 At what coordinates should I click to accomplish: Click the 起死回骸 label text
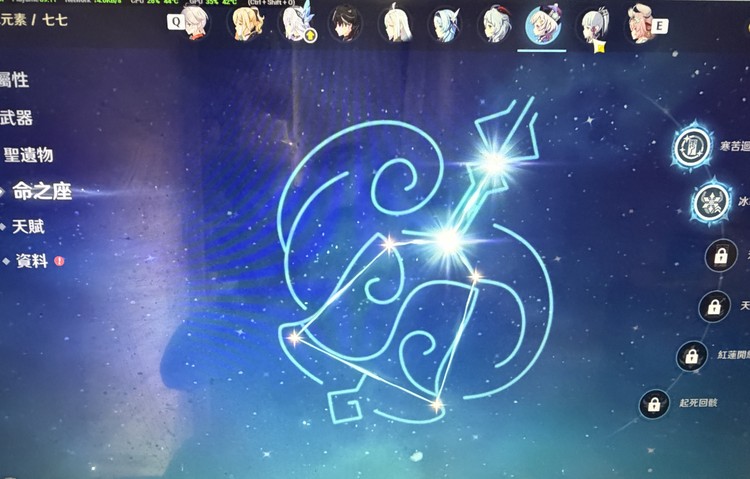pos(698,403)
